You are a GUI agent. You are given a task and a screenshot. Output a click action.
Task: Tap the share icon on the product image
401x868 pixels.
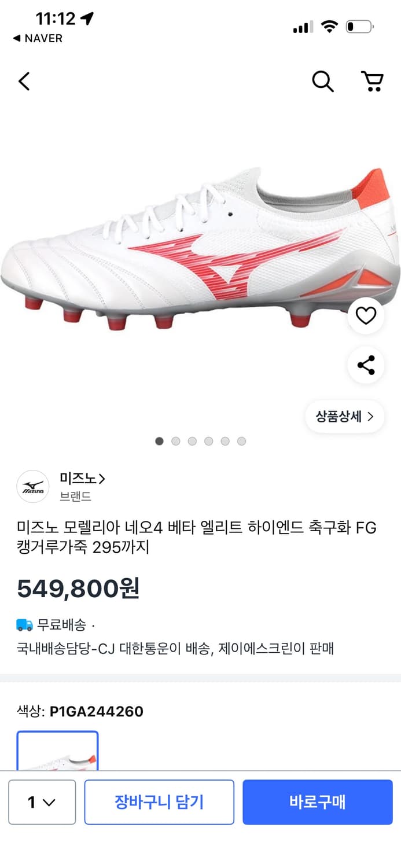[x=366, y=365]
